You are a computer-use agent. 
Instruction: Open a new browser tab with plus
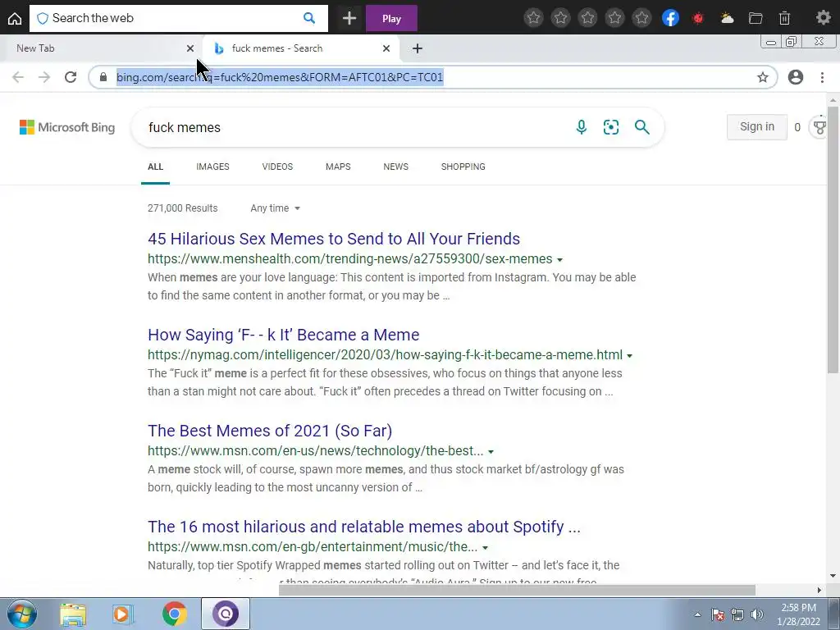point(418,48)
